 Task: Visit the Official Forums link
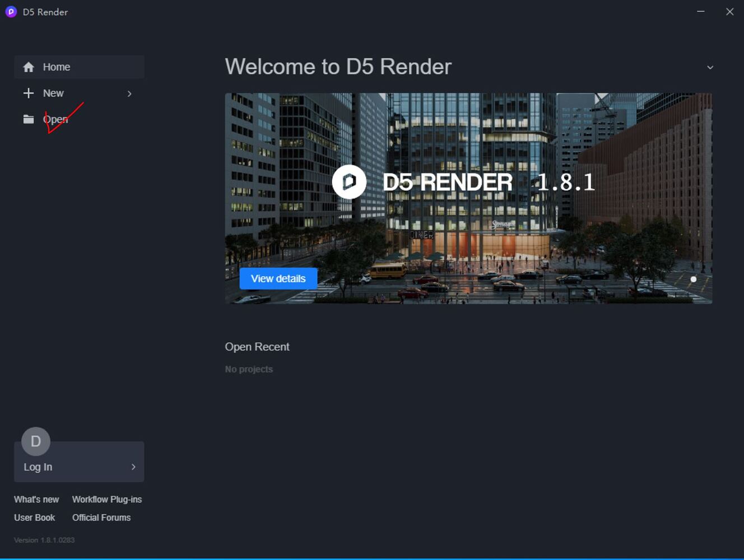coord(101,517)
